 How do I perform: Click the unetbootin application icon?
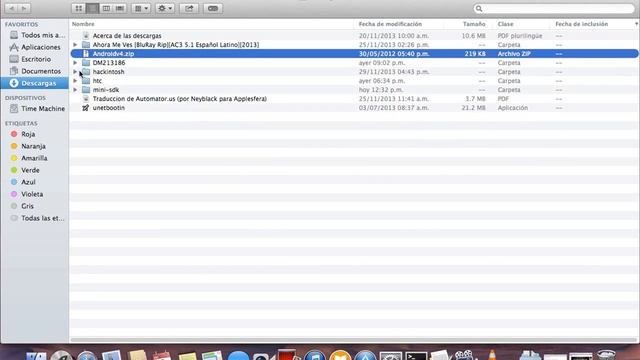86,108
